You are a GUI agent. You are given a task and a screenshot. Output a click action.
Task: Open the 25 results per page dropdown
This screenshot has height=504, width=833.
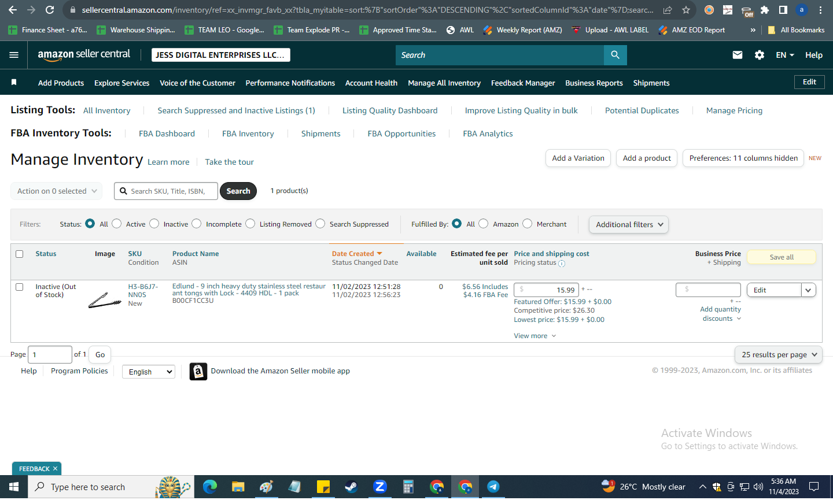(779, 354)
